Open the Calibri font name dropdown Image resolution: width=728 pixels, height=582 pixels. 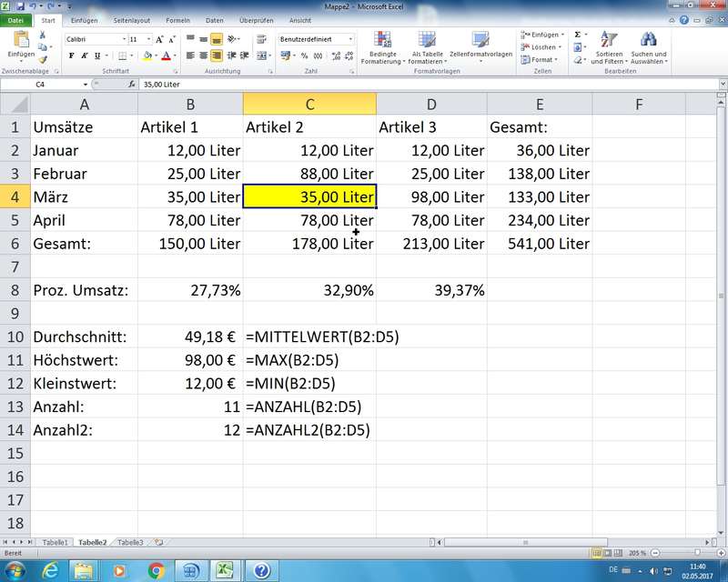[124, 39]
